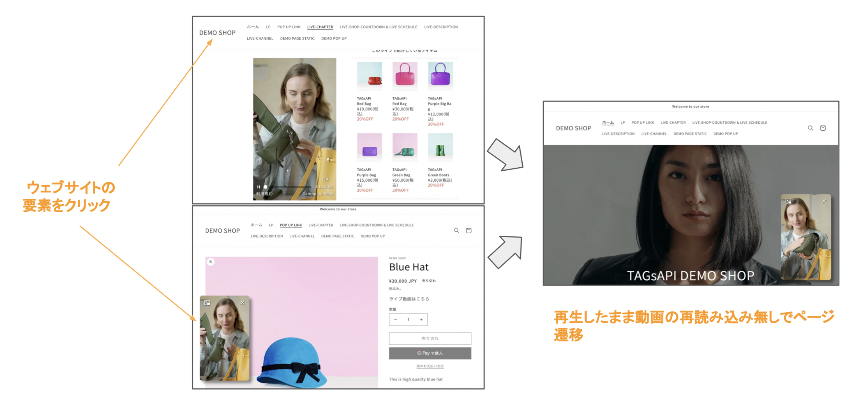Click the underlined POP UP LINK menu item

click(291, 225)
